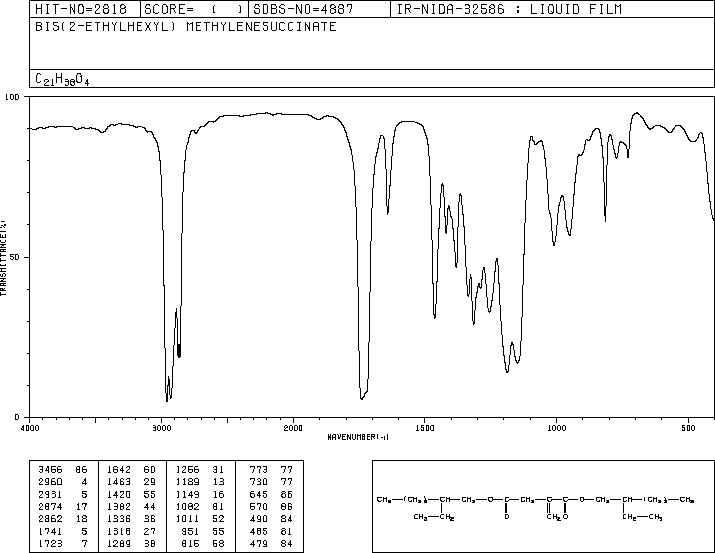
Task: Click the 730 peak table entry
Action: tap(271, 482)
